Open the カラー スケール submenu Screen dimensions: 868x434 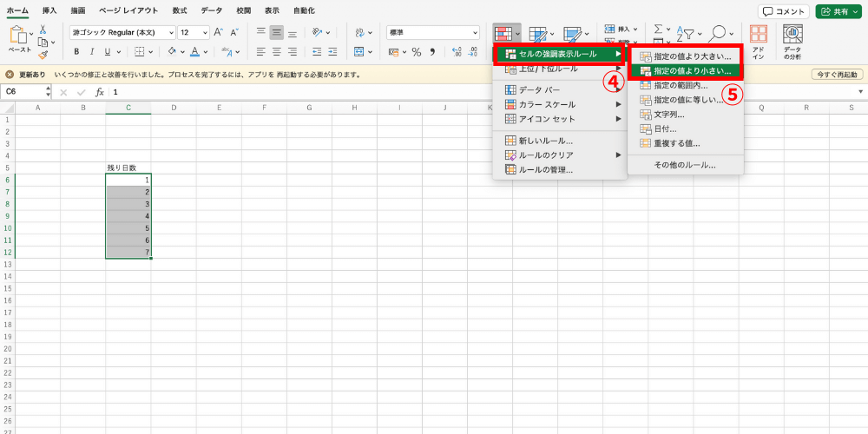(x=560, y=104)
